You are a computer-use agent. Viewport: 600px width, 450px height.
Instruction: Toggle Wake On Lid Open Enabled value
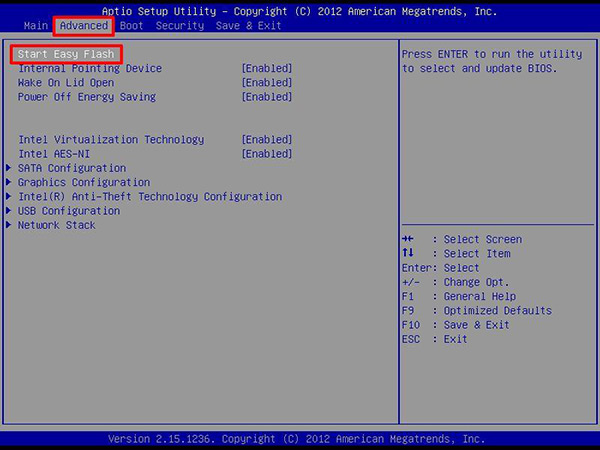pos(267,83)
